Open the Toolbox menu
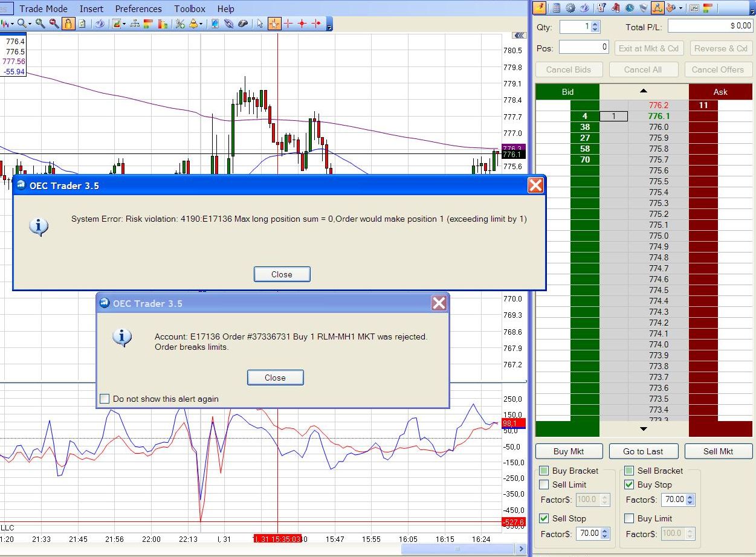This screenshot has width=756, height=557. tap(190, 9)
